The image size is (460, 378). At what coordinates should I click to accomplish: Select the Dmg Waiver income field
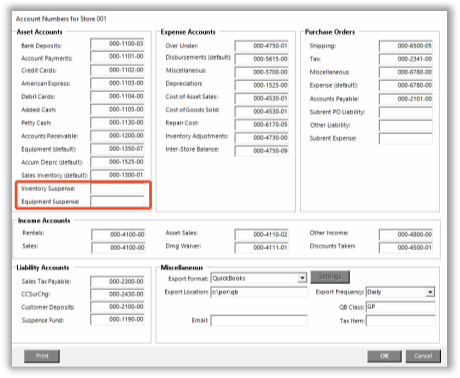coord(262,248)
